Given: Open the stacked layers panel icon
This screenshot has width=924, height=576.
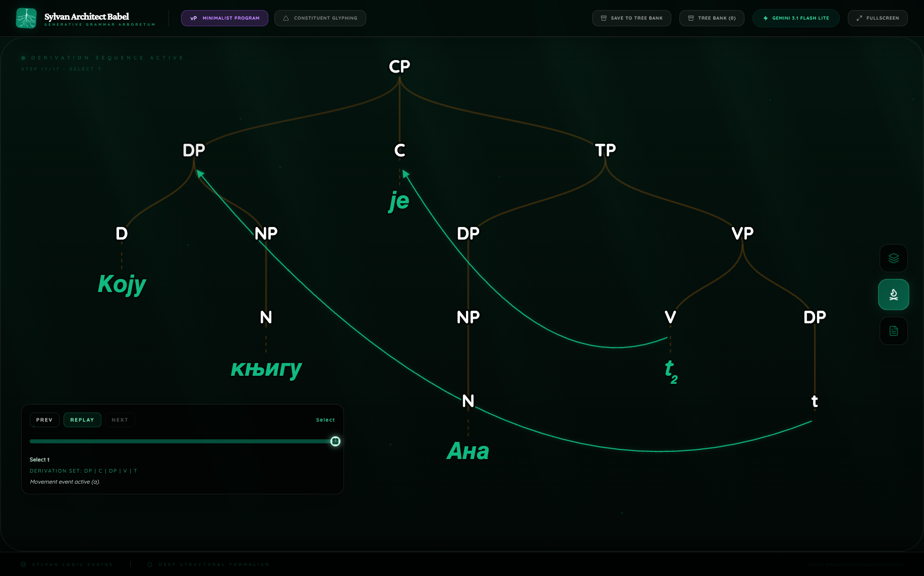Looking at the screenshot, I should tap(893, 258).
